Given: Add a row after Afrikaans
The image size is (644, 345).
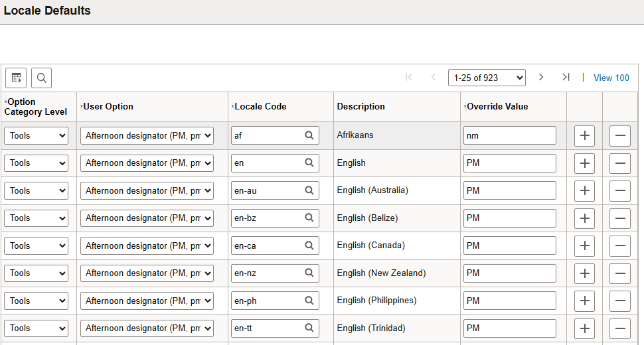Looking at the screenshot, I should pos(584,135).
